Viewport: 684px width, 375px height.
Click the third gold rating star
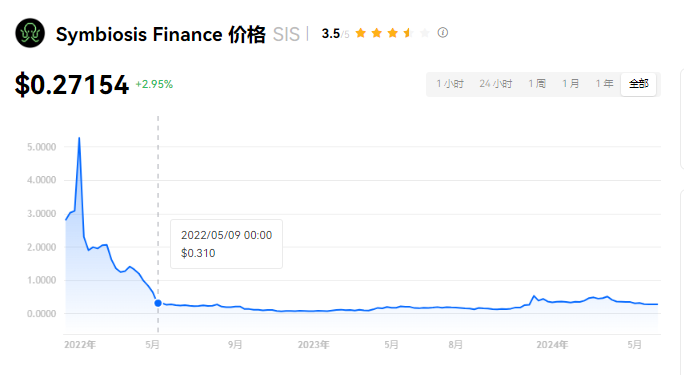click(393, 33)
